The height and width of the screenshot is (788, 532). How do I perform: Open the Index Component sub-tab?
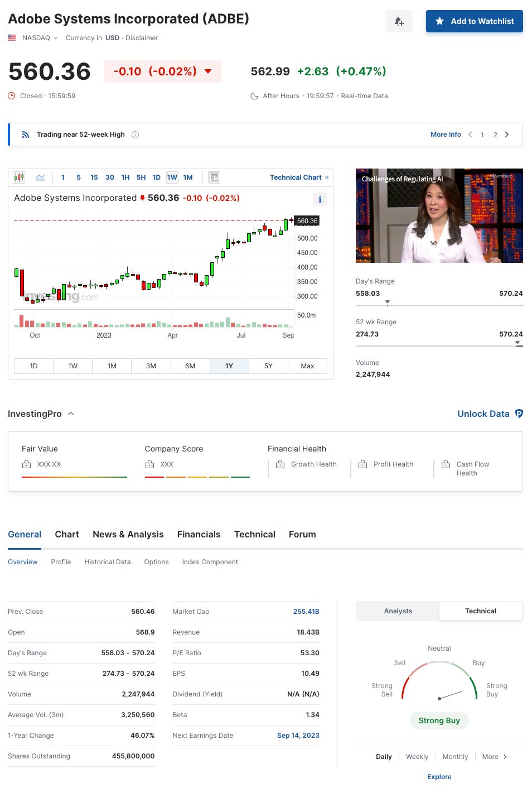coord(210,562)
